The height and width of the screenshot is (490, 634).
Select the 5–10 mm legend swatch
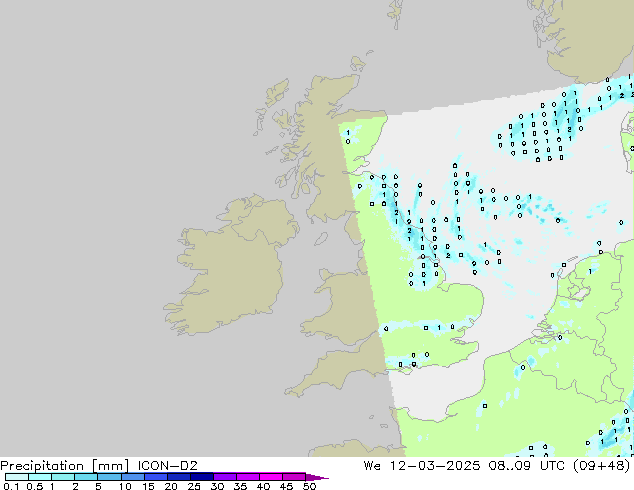tap(110, 477)
